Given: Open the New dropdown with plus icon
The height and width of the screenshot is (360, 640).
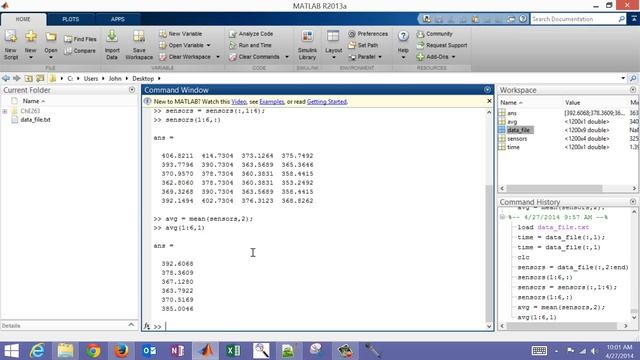Looking at the screenshot, I should click(x=31, y=45).
